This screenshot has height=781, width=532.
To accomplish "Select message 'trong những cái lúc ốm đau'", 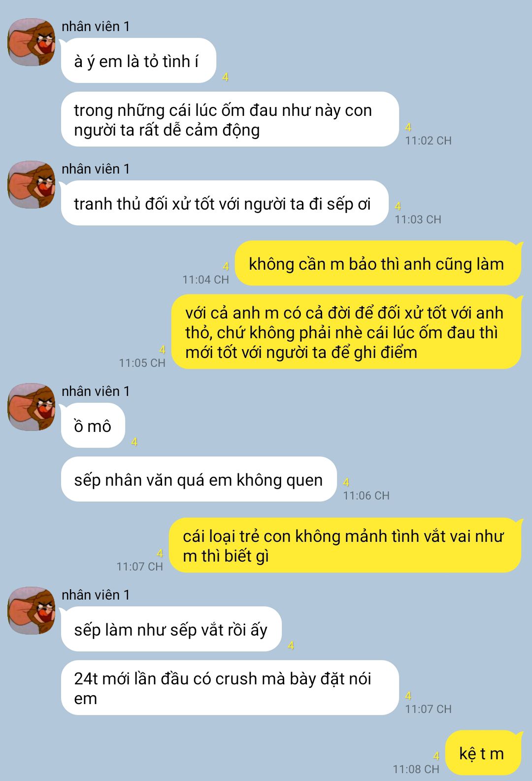I will click(x=230, y=120).
